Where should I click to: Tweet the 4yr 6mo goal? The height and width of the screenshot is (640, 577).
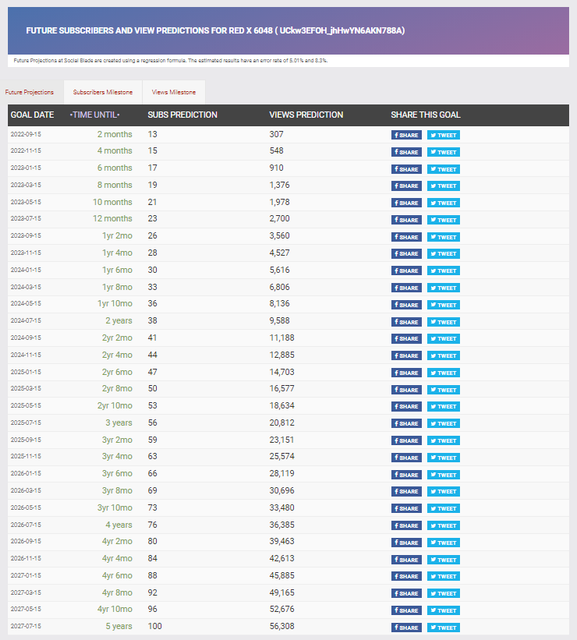(444, 576)
